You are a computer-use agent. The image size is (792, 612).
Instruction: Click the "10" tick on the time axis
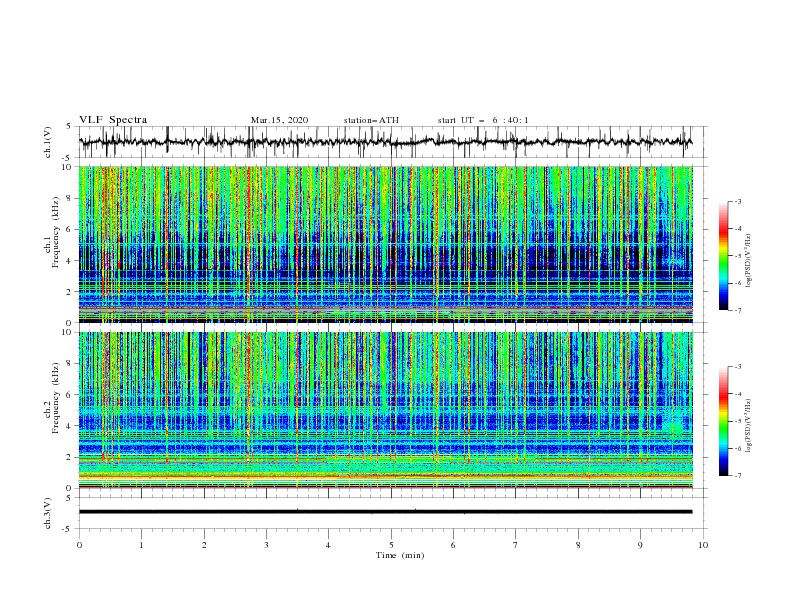click(x=703, y=545)
